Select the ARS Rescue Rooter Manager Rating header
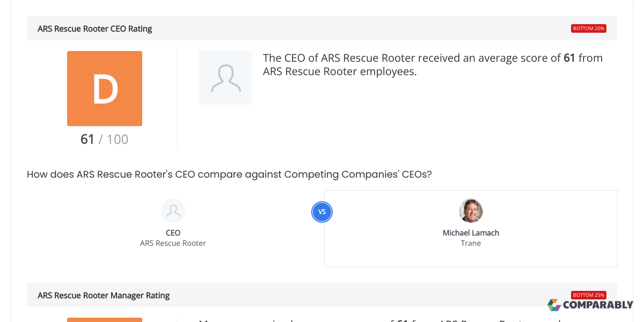 coord(104,295)
